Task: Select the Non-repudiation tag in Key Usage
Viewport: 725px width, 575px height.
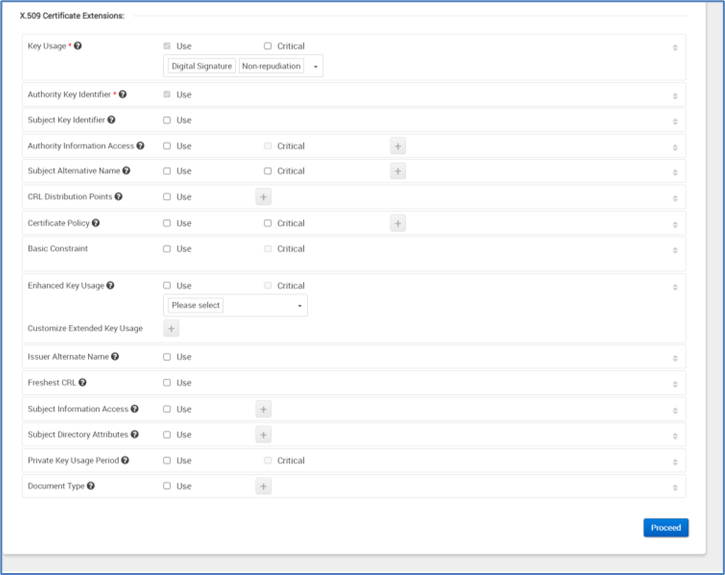Action: [x=271, y=67]
